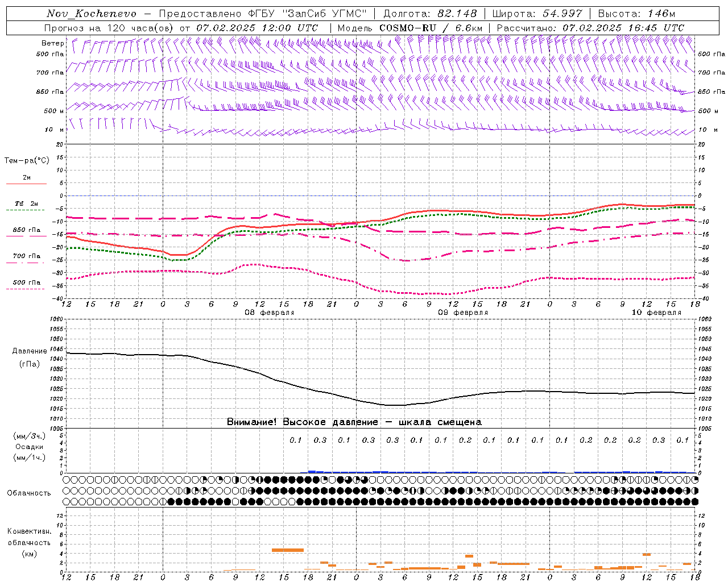Click the '850 гПа' entry in temperature legend
This screenshot has width=728, height=582.
[27, 230]
